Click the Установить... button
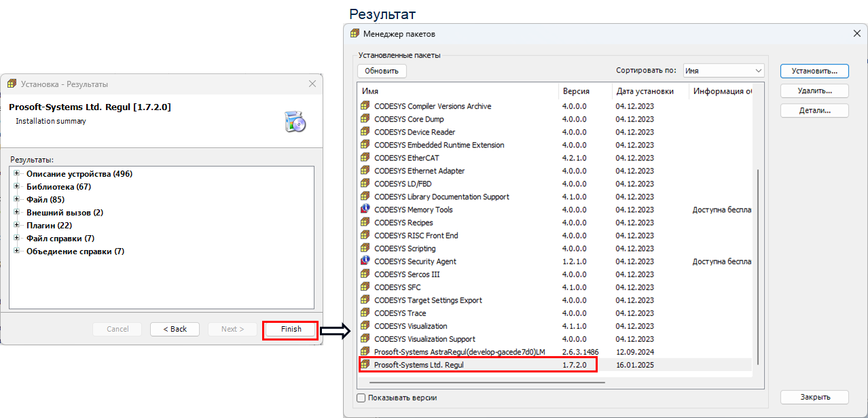The height and width of the screenshot is (418, 868). coord(814,71)
